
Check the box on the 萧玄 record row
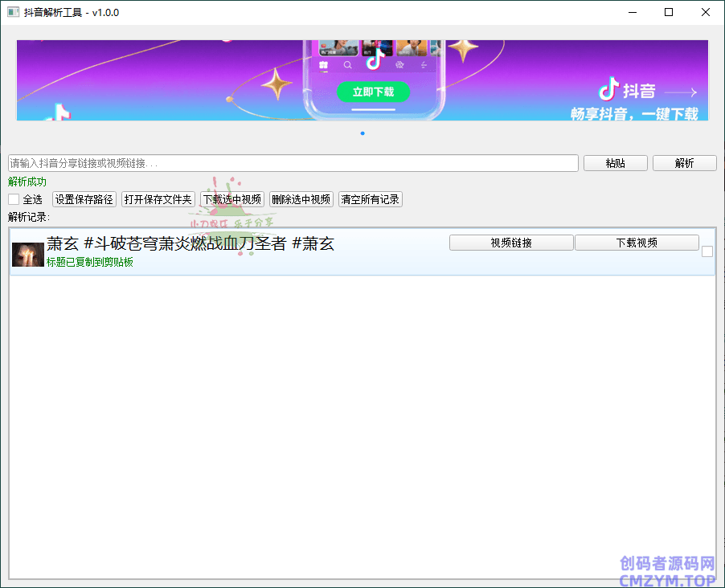tap(707, 251)
